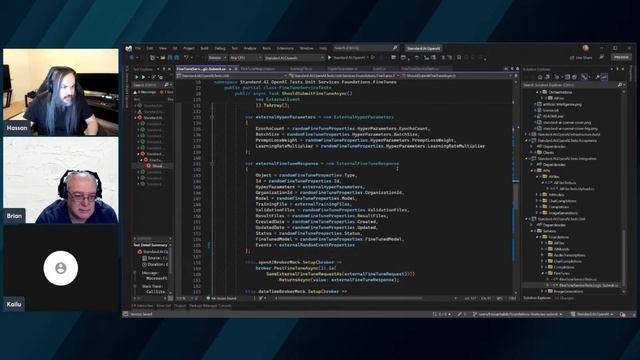Click the Test Explorer search field
640x360 pixels.
pyautogui.click(x=151, y=85)
